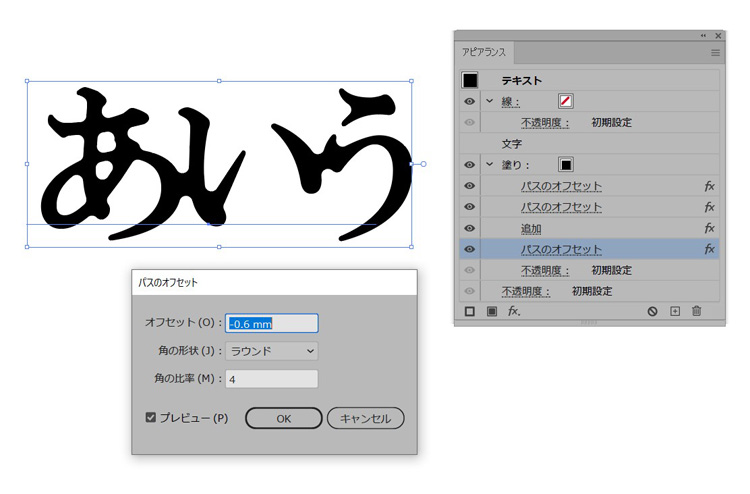Open 不透明度 link under the 線 row

pos(545,123)
